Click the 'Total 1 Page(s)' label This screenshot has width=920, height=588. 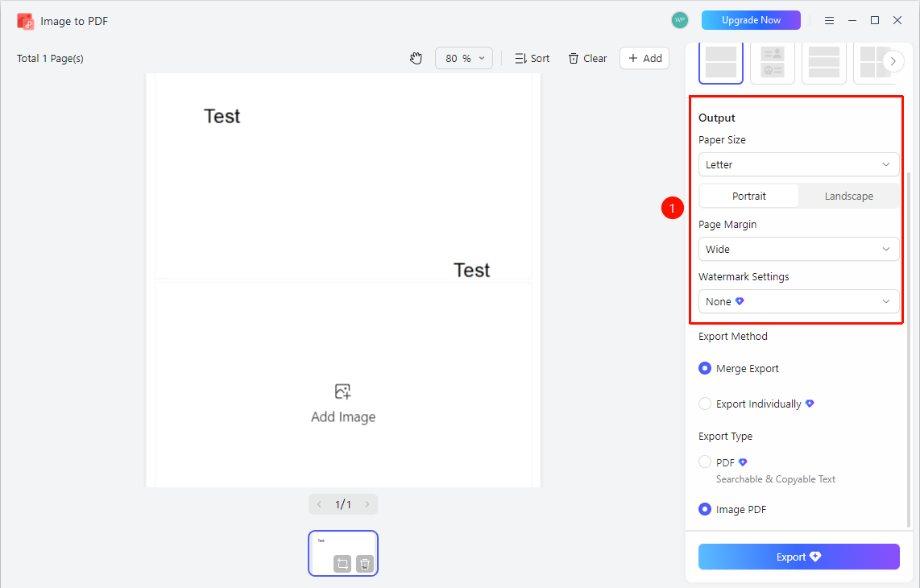pos(51,58)
